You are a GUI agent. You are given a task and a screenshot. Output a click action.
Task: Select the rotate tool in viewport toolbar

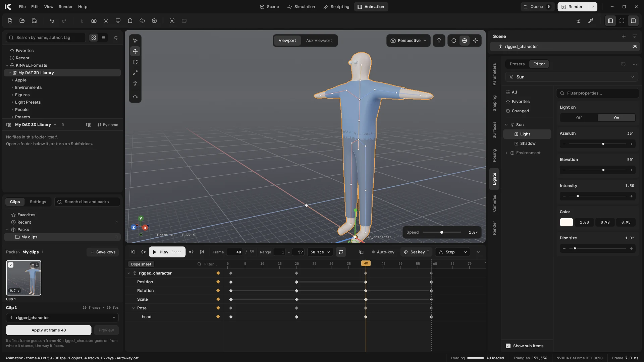pos(135,62)
